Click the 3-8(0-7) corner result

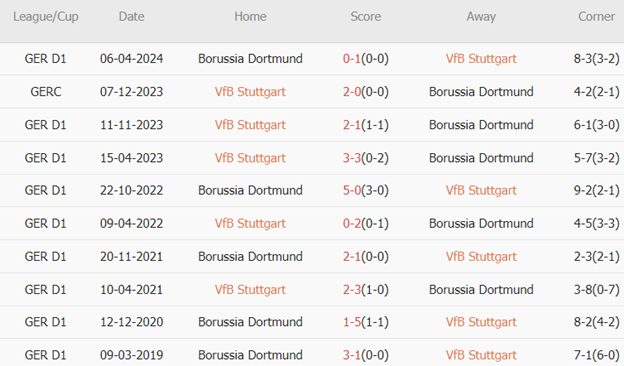click(596, 290)
